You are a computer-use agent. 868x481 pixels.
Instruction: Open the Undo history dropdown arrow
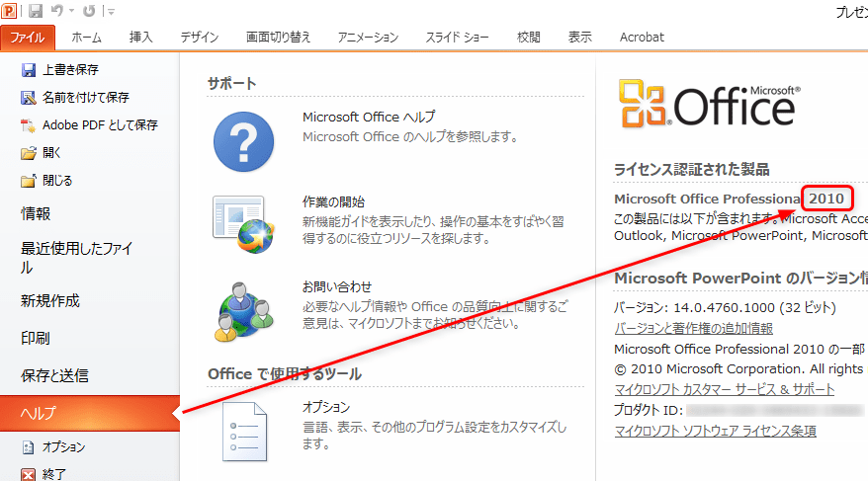[72, 11]
